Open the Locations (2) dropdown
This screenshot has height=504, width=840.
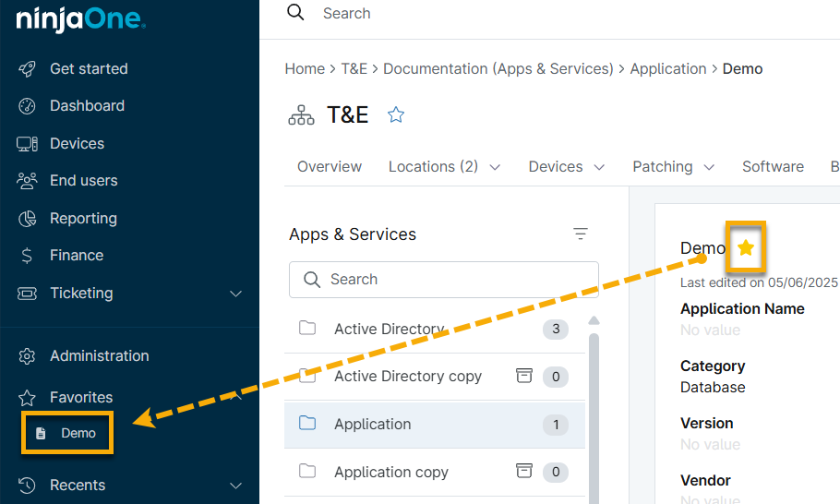(x=444, y=167)
